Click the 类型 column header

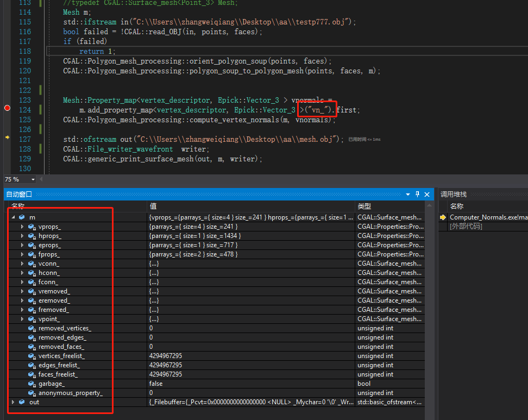pos(365,206)
